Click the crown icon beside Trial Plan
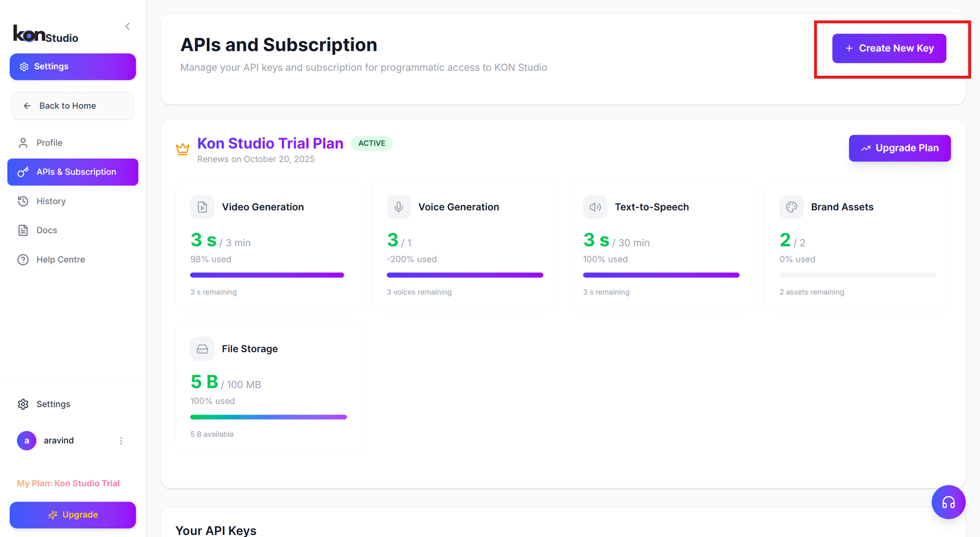Screen dimensions: 980x537 (x=183, y=149)
